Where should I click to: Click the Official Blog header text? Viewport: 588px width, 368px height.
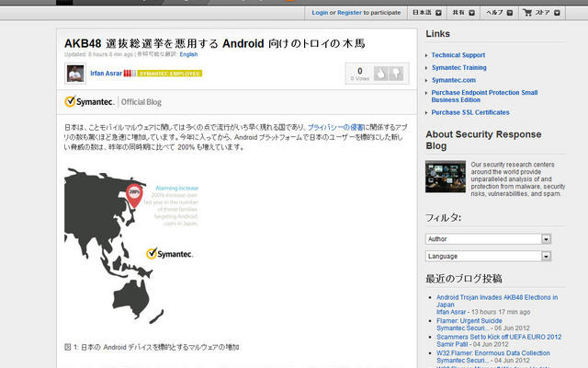click(141, 102)
